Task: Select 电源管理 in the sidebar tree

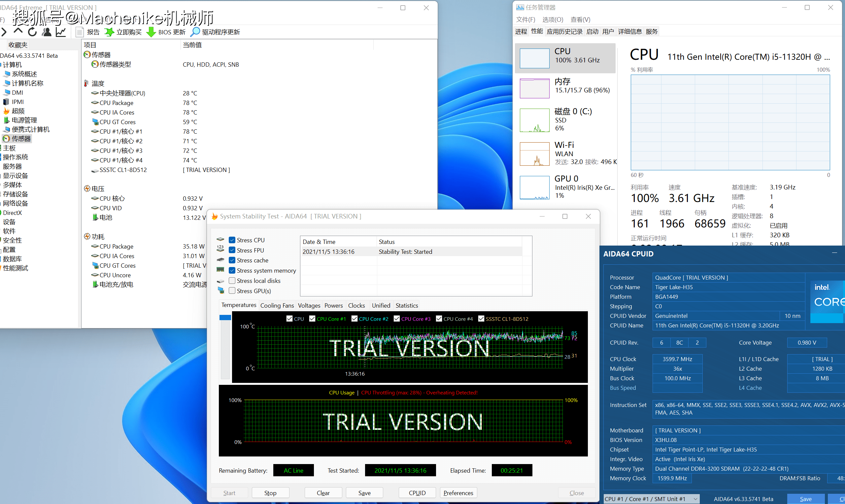Action: point(24,120)
